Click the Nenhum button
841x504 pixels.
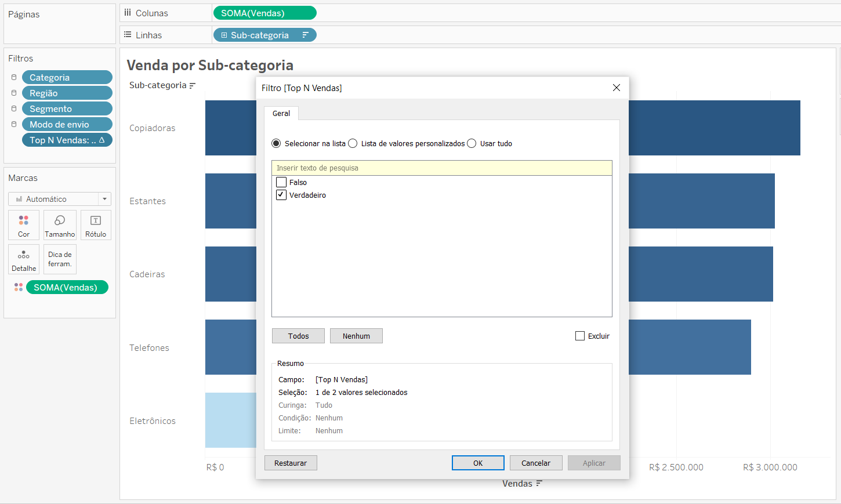tap(356, 336)
